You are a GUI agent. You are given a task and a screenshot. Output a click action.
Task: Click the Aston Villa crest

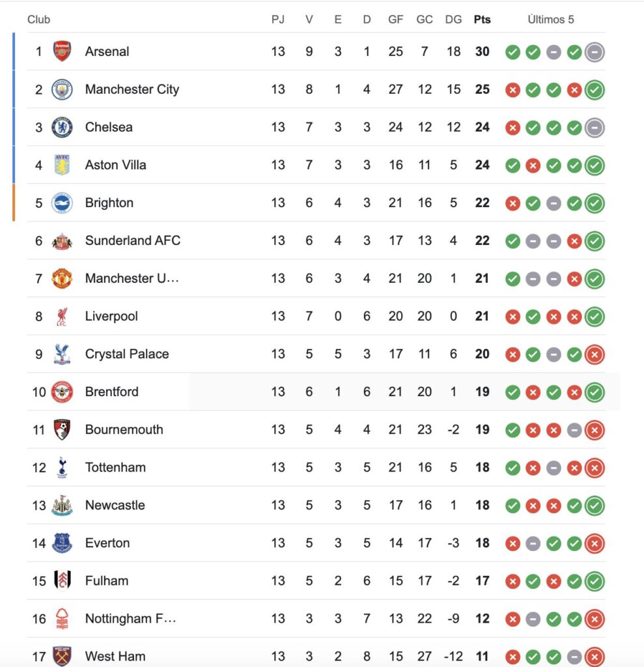click(x=62, y=165)
